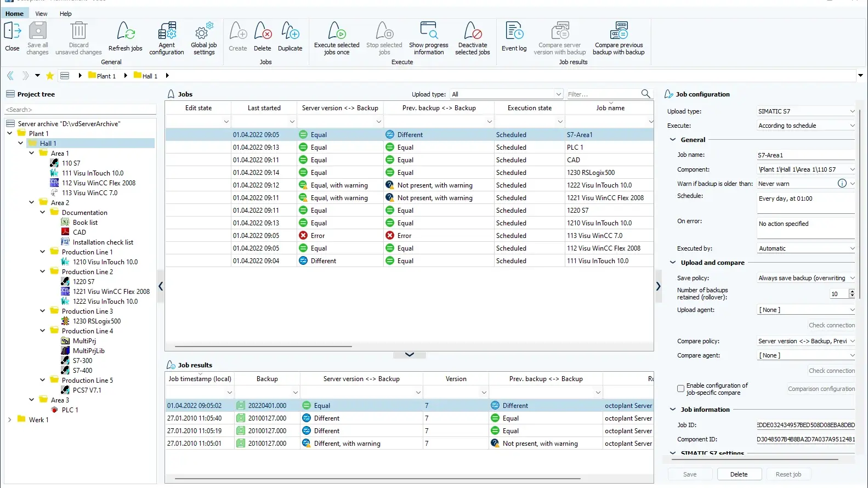Select the 113 Visu WinCC 7.0 job row
The width and height of the screenshot is (868, 488).
pyautogui.click(x=410, y=236)
